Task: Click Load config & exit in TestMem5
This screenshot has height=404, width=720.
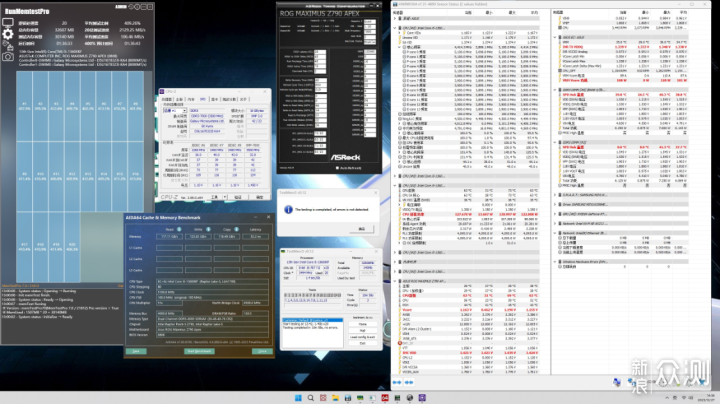Action: pos(362,337)
